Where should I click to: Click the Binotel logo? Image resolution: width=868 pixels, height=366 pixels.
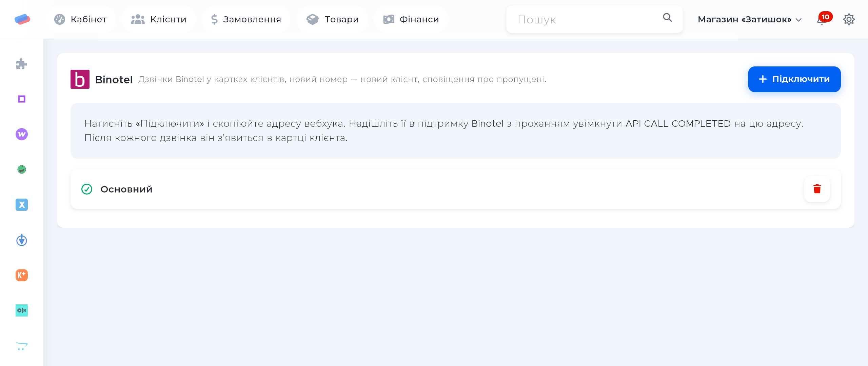tap(80, 79)
